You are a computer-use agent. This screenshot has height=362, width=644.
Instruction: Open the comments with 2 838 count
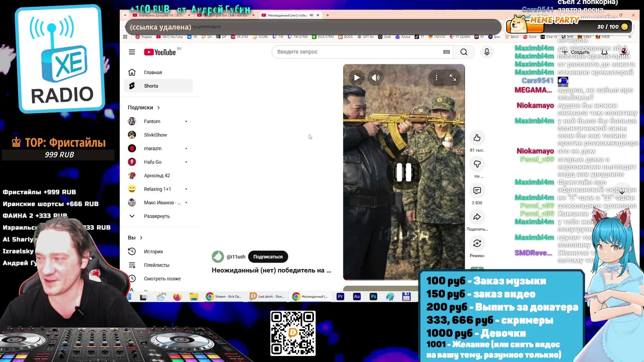click(477, 191)
